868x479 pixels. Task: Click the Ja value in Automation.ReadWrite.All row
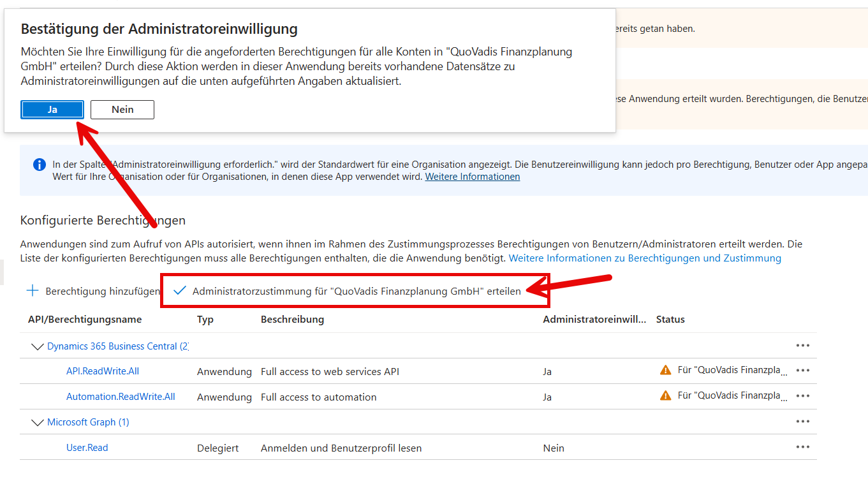[547, 397]
